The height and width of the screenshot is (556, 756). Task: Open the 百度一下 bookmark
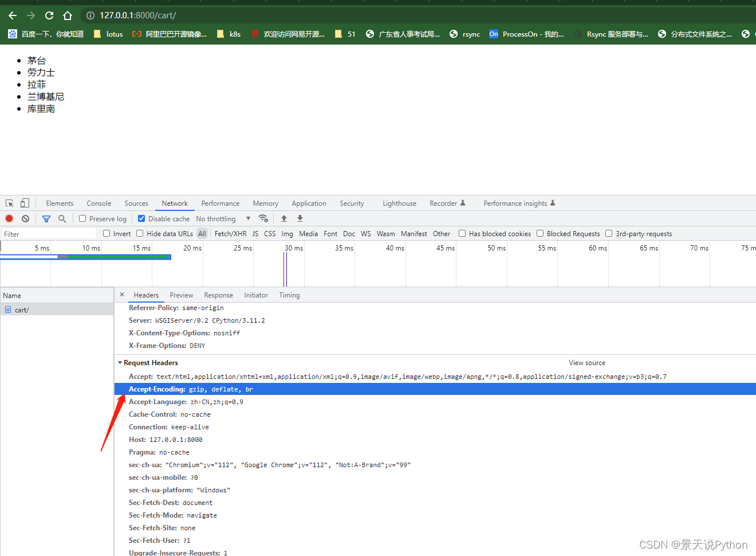pos(46,34)
